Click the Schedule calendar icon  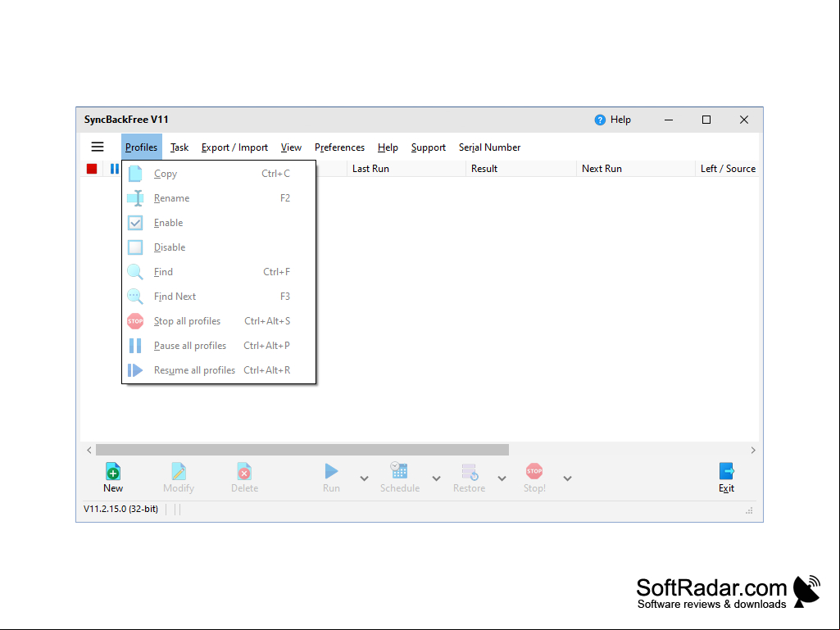tap(399, 470)
